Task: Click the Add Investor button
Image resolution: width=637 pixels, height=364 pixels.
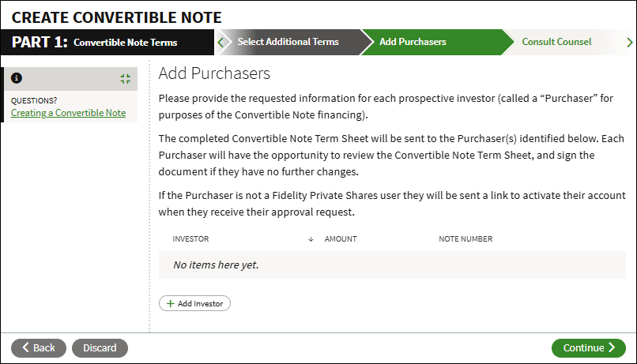Action: [x=194, y=303]
